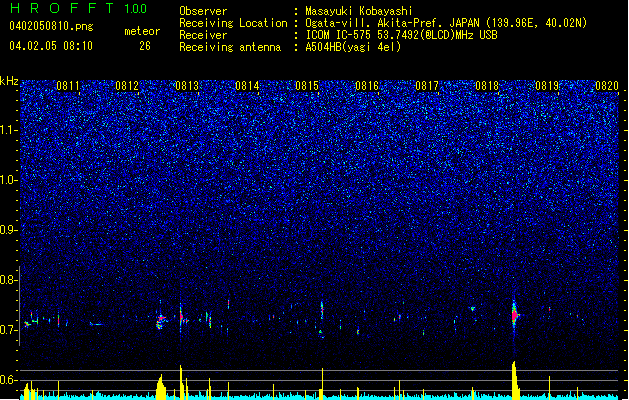
Task: Click the 0.7 kHz frequency axis label
Action: pos(9,330)
